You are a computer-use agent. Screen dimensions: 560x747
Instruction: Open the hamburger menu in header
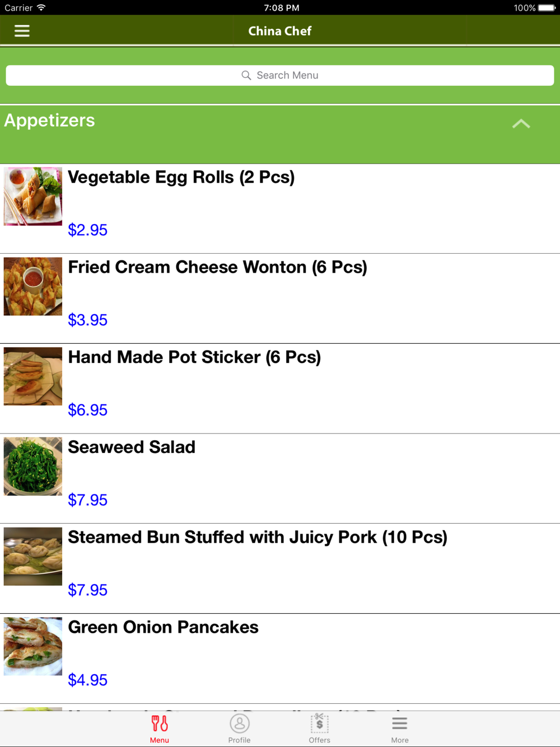click(x=22, y=31)
